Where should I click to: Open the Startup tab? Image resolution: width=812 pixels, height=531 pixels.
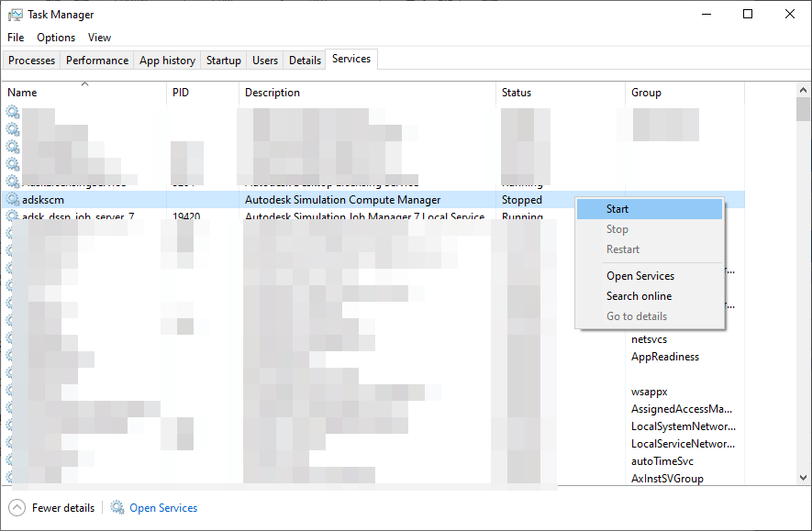pos(223,60)
